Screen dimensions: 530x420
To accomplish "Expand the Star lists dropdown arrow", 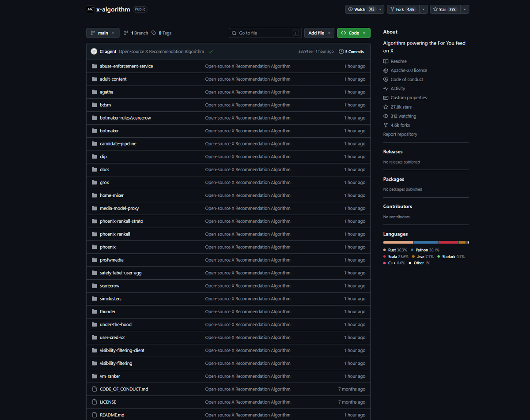I will click(x=465, y=9).
